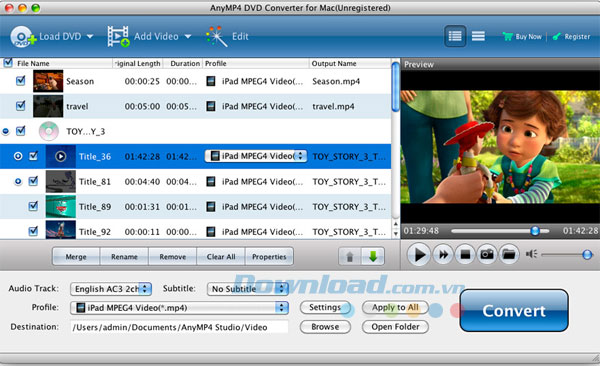The image size is (600, 366).
Task: Uncheck the travel file checkbox
Action: (x=21, y=106)
